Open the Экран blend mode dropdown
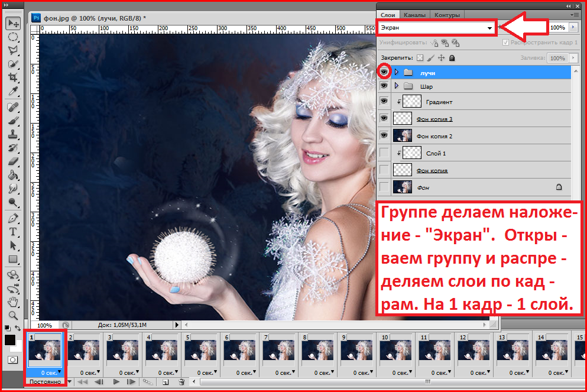This screenshot has height=392, width=587. [437, 28]
